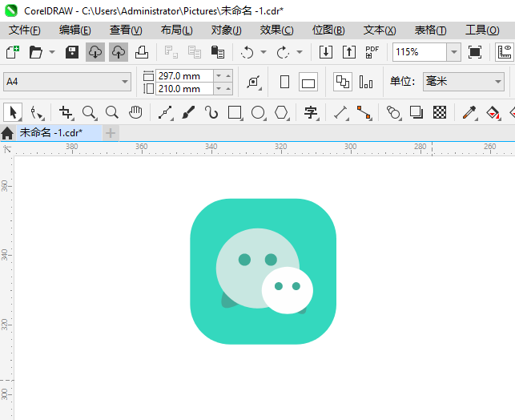Save the document with floppy disk icon

pyautogui.click(x=72, y=52)
